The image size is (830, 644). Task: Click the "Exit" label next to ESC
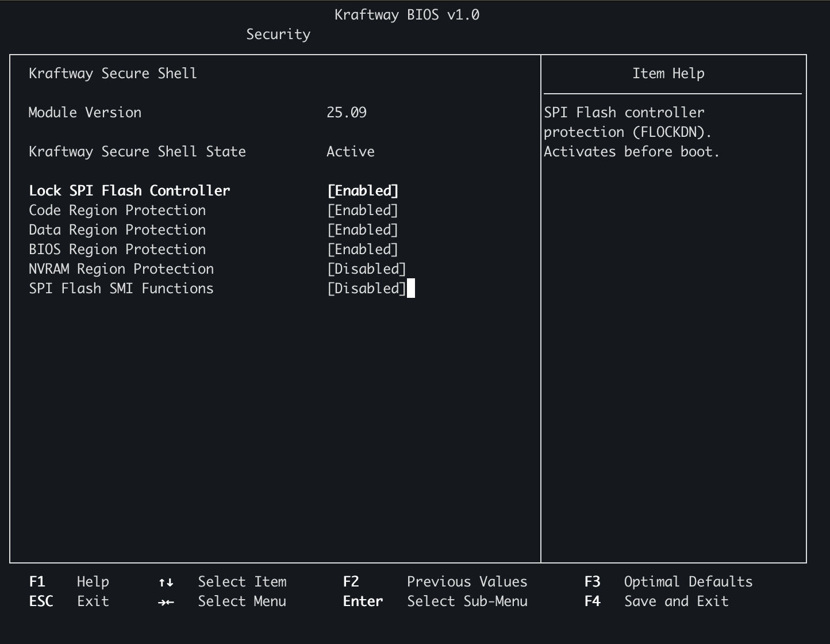(x=93, y=601)
